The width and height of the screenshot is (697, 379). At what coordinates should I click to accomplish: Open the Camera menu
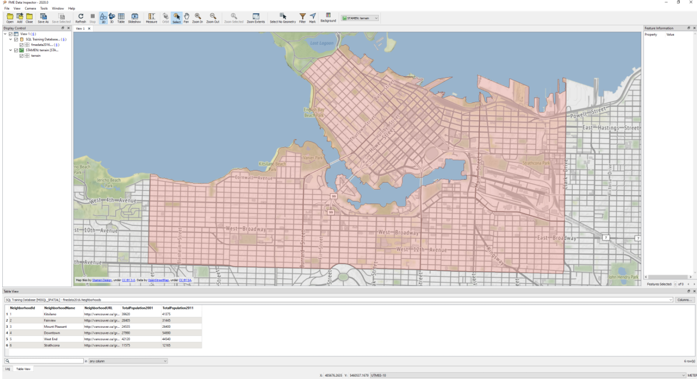(30, 8)
